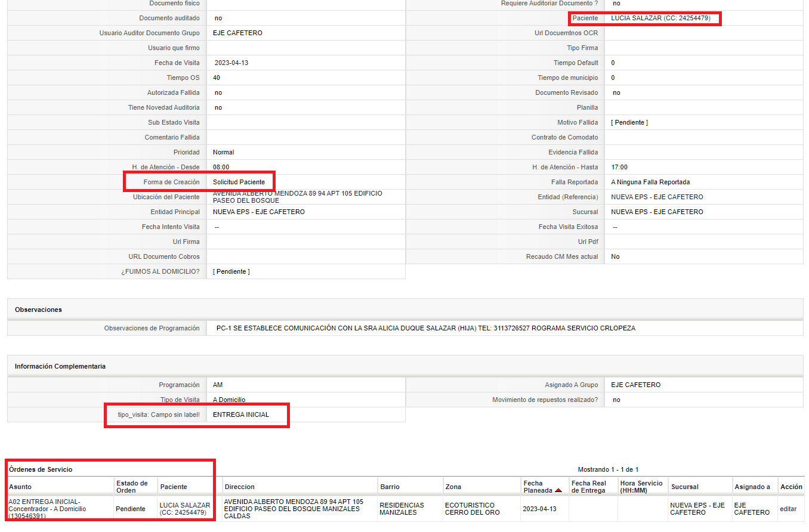The height and width of the screenshot is (532, 809).
Task: Click the editar action link
Action: 788,509
